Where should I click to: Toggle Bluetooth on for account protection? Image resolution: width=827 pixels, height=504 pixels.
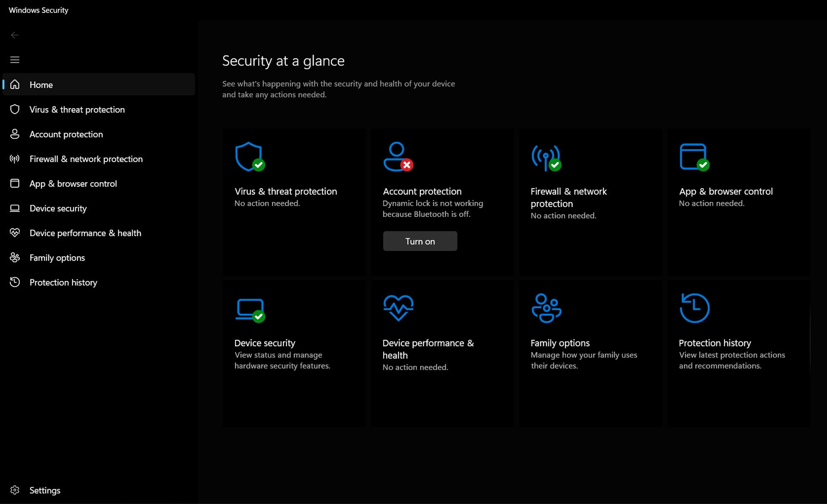click(x=420, y=240)
